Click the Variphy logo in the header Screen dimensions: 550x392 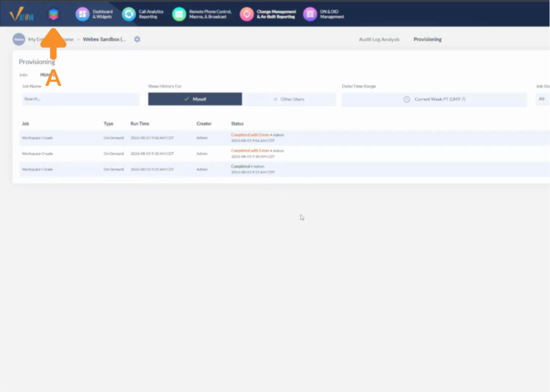click(x=21, y=14)
